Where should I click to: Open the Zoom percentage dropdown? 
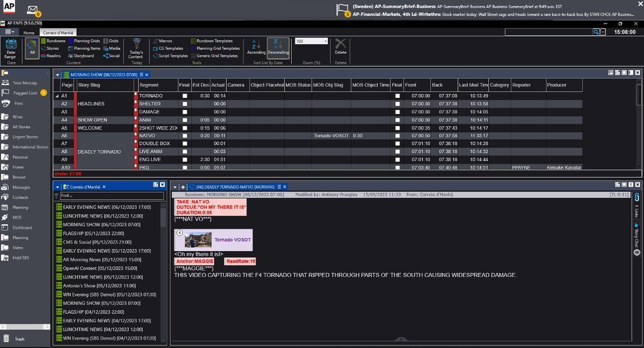point(325,41)
